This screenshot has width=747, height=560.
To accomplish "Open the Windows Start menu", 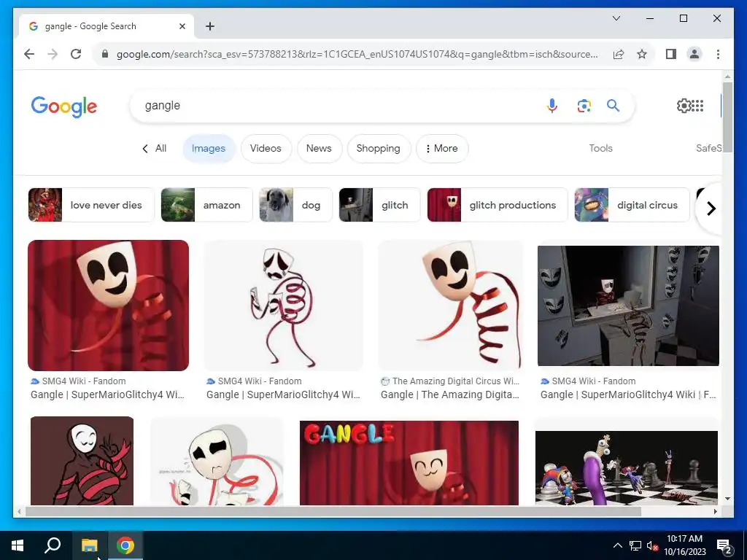I will pos(18,545).
